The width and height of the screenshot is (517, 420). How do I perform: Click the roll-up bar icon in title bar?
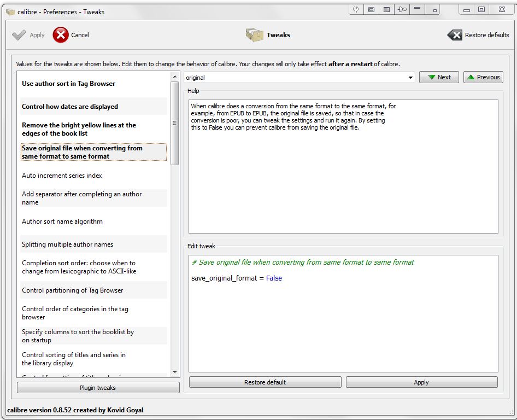[x=418, y=9]
